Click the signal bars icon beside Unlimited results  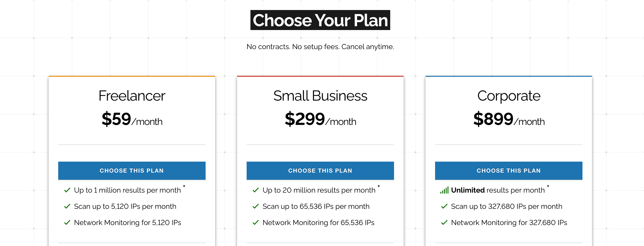[444, 190]
